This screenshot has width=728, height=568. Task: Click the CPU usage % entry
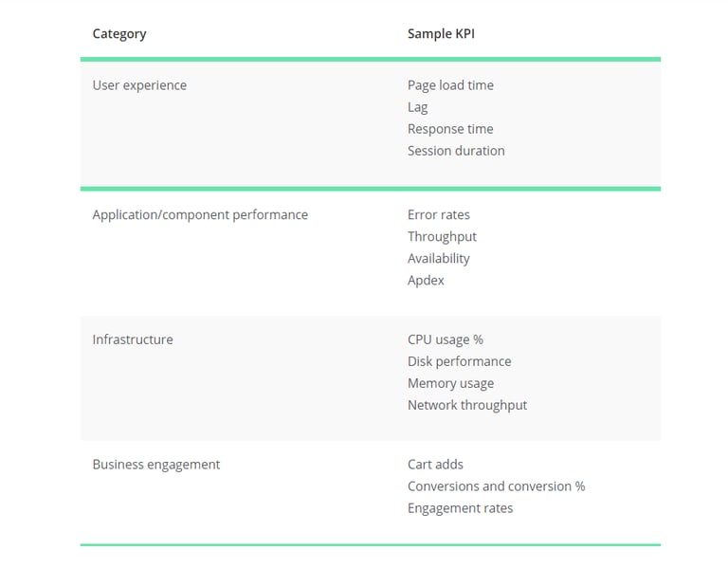pyautogui.click(x=446, y=339)
